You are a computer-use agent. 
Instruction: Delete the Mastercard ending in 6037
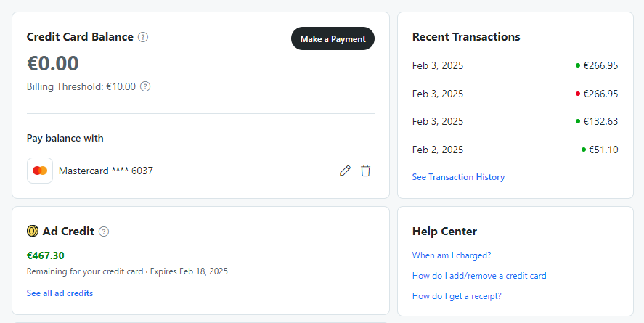(x=365, y=171)
